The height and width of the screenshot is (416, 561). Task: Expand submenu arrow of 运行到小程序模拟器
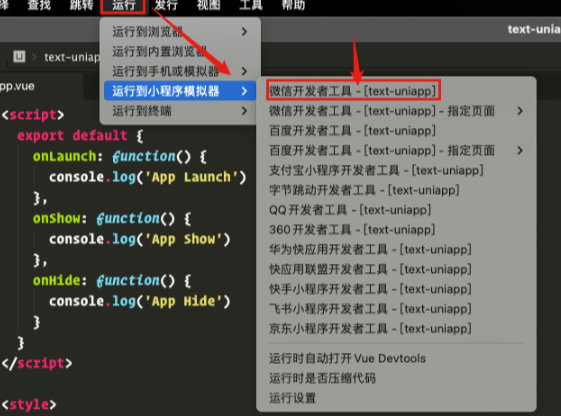click(244, 91)
